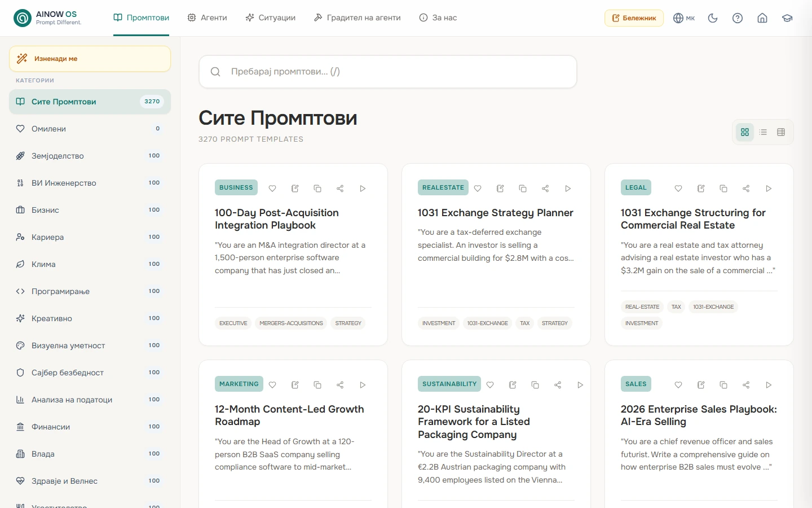The height and width of the screenshot is (508, 812).
Task: Run the 100-Day Post-Acquisition Integration Playbook prompt
Action: pos(363,189)
